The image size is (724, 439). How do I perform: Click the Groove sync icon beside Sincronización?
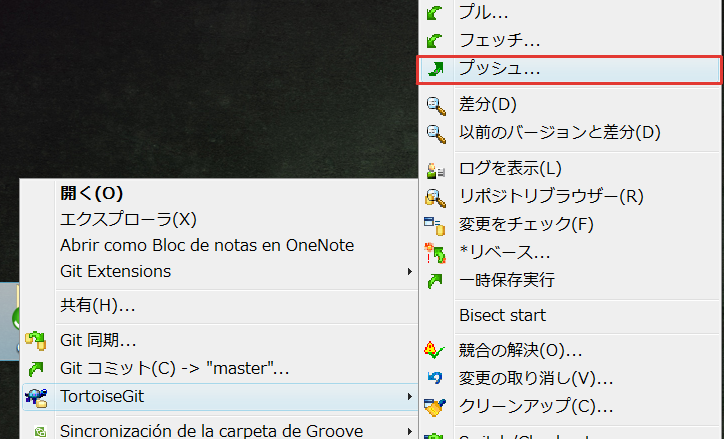pyautogui.click(x=41, y=432)
